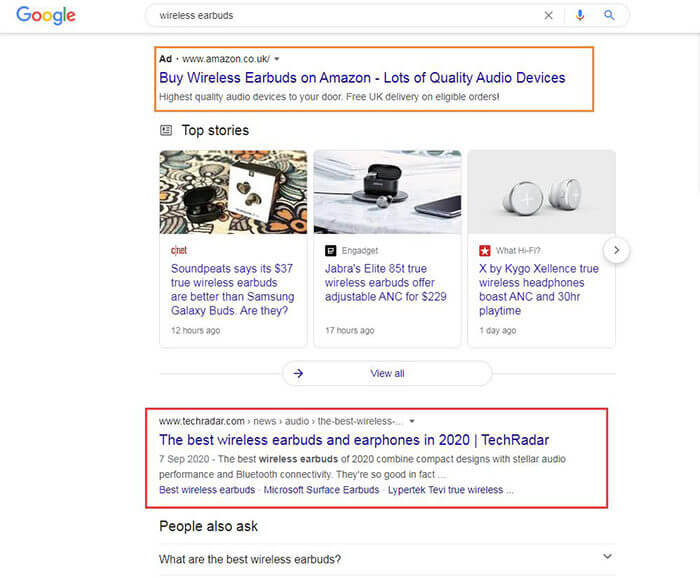This screenshot has width=700, height=578.
Task: Open the amazon.co.uk ad dropdown arrow
Action: (277, 59)
